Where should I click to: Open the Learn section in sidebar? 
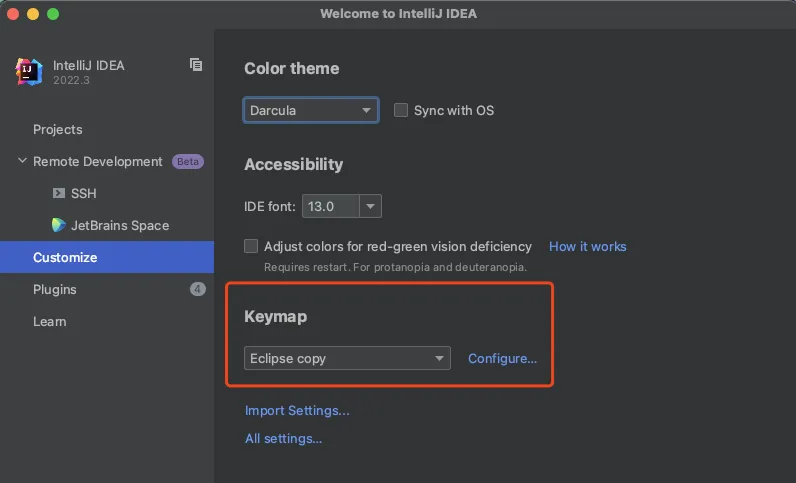tap(49, 321)
